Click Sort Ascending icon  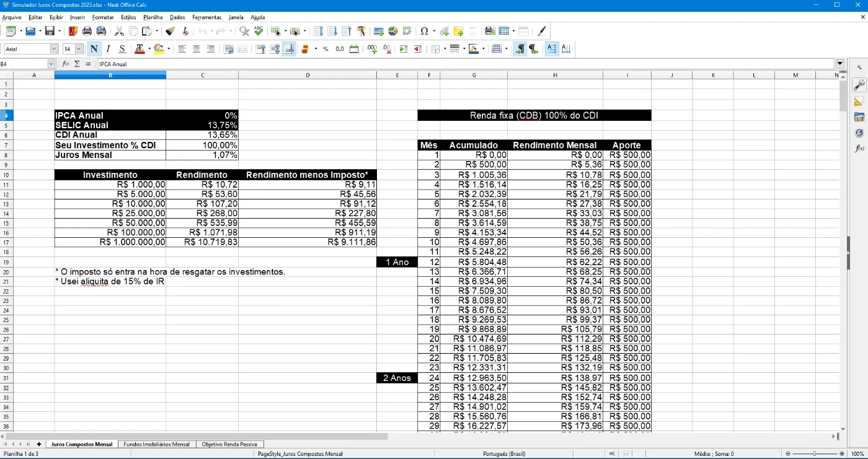(333, 31)
